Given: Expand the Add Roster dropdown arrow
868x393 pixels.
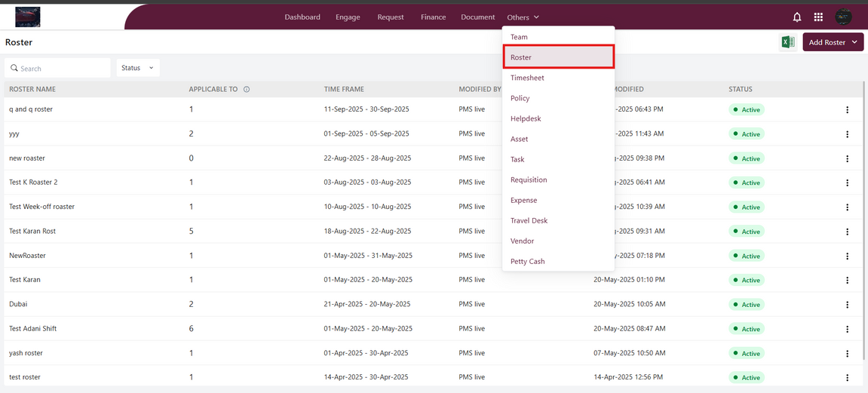Looking at the screenshot, I should [x=855, y=42].
